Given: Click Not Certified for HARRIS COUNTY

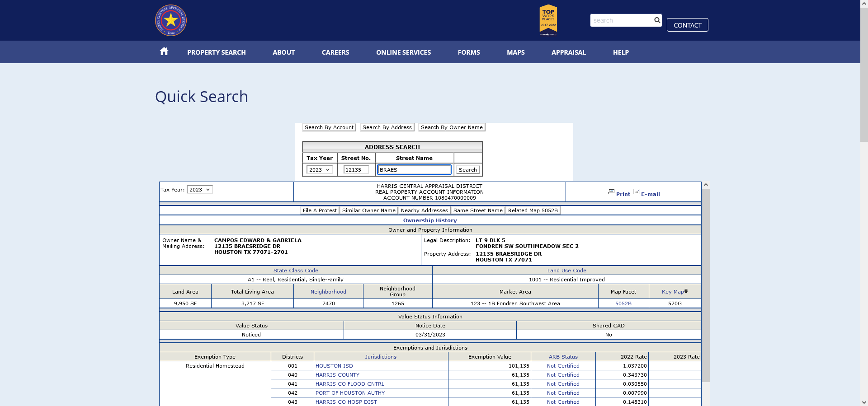Looking at the screenshot, I should click(x=563, y=375).
